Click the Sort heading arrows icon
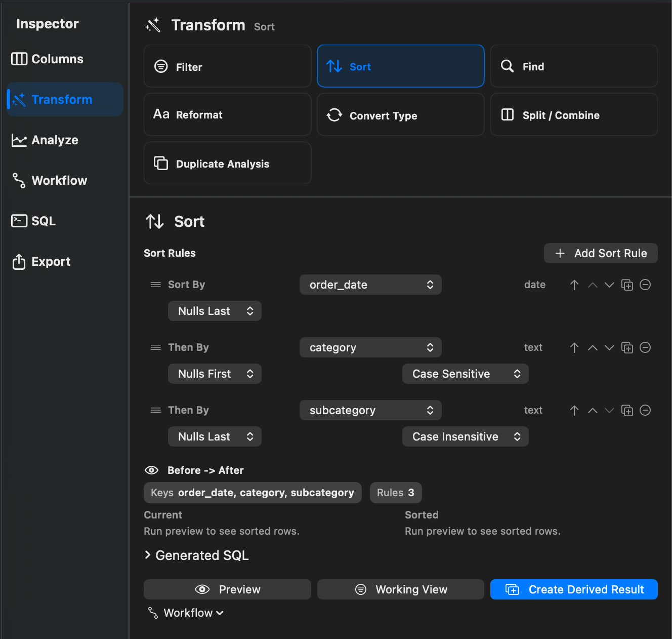 [155, 221]
